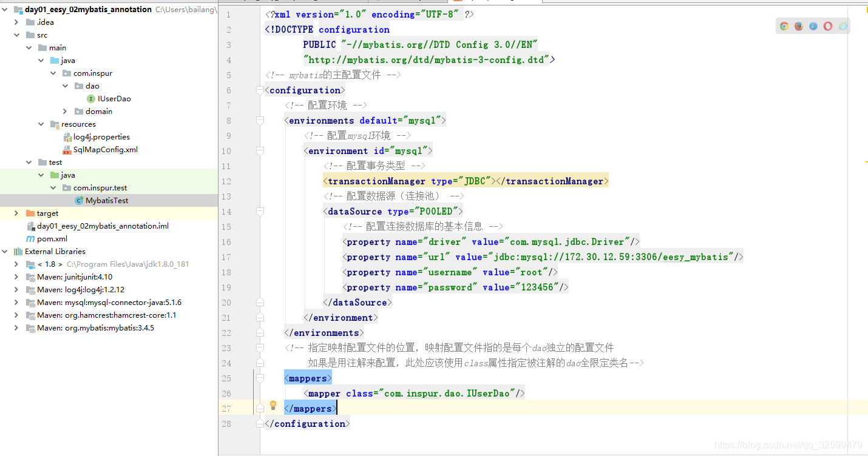The image size is (868, 456).
Task: Collapse the main folder
Action: pyautogui.click(x=29, y=48)
